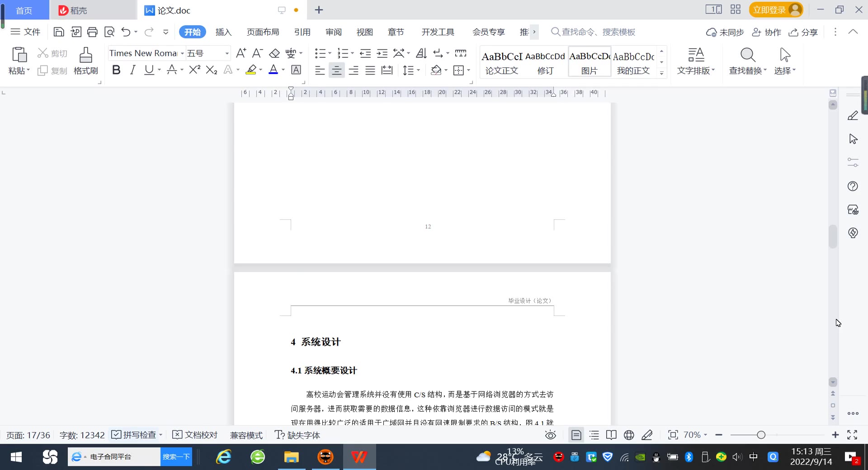Toggle spell check (拼写检查)
Screen dimensions: 868x470
134,435
